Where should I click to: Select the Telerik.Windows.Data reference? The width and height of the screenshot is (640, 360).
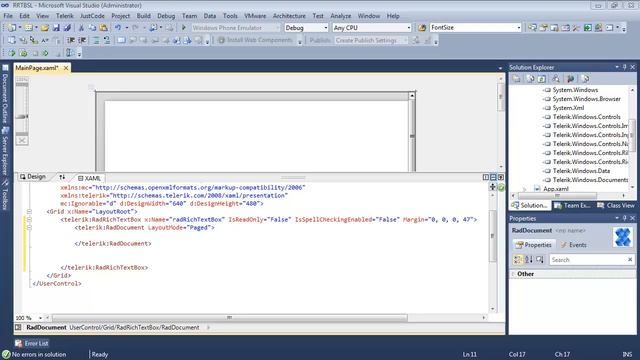tap(581, 171)
